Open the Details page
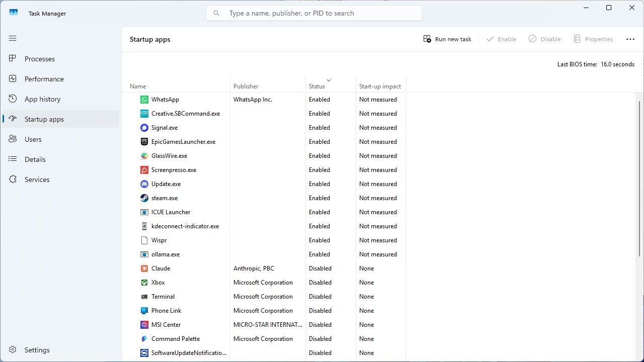Image resolution: width=644 pixels, height=362 pixels. 61,159
